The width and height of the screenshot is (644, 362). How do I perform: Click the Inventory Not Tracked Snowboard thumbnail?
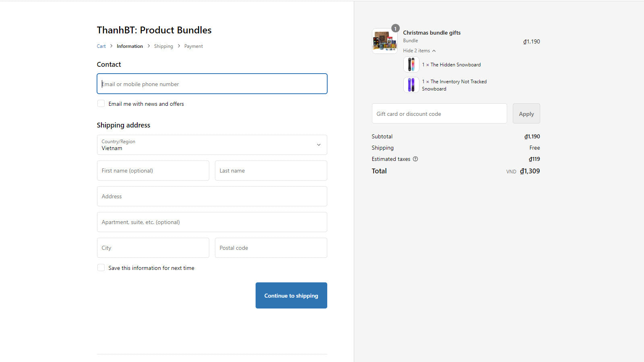411,85
